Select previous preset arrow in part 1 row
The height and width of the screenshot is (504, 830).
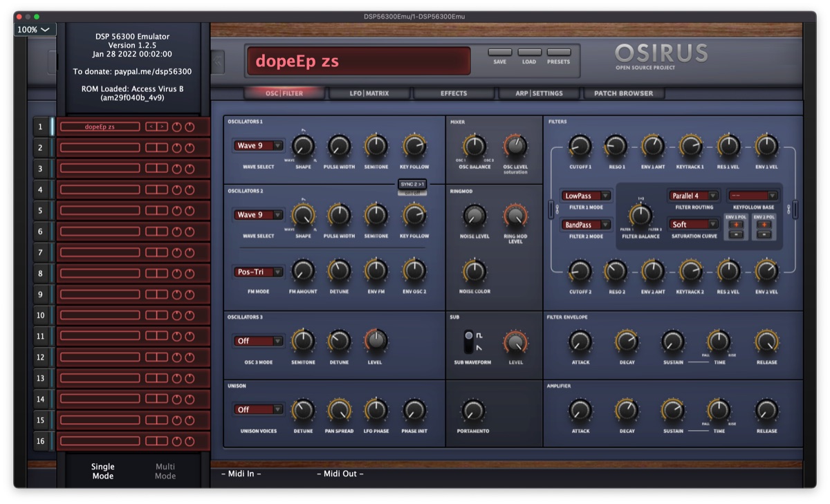[150, 127]
